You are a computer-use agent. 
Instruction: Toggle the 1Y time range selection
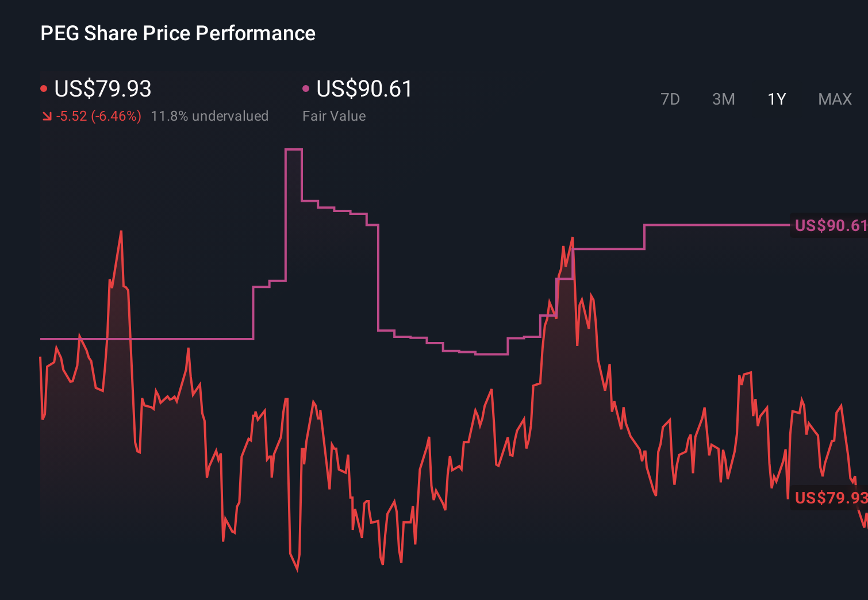click(x=776, y=99)
